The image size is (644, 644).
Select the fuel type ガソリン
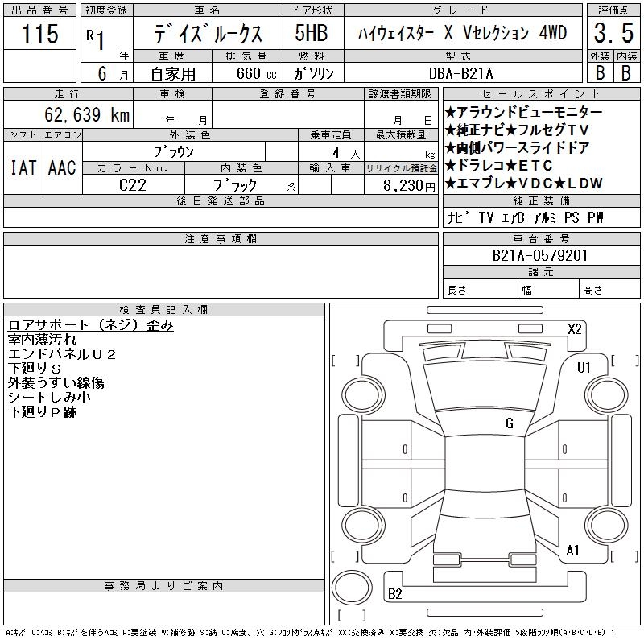point(313,73)
